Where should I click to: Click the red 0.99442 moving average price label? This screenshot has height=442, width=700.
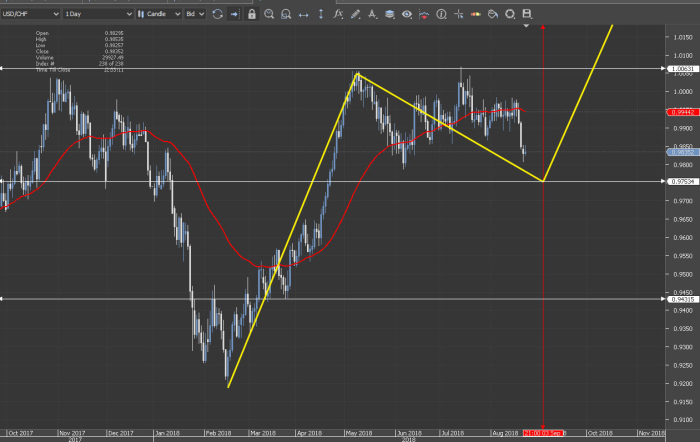click(x=683, y=112)
